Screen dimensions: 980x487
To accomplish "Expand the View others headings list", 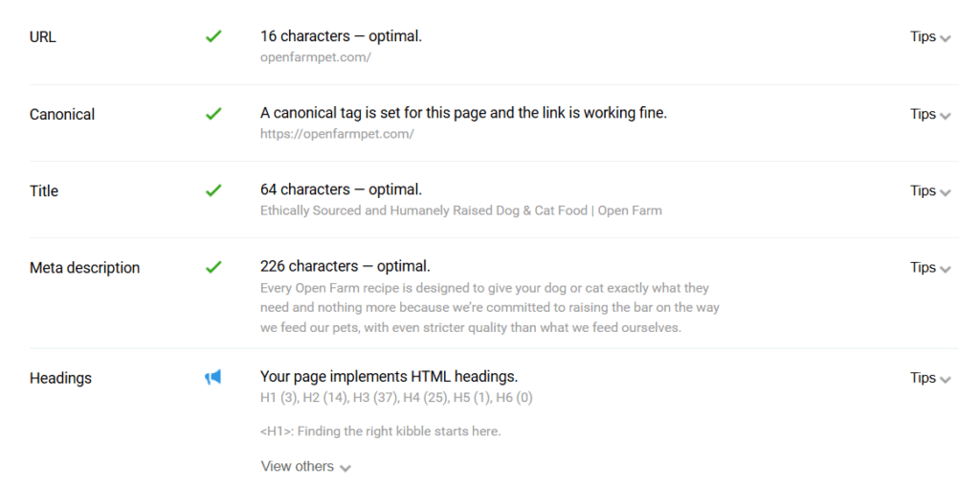I will point(305,466).
